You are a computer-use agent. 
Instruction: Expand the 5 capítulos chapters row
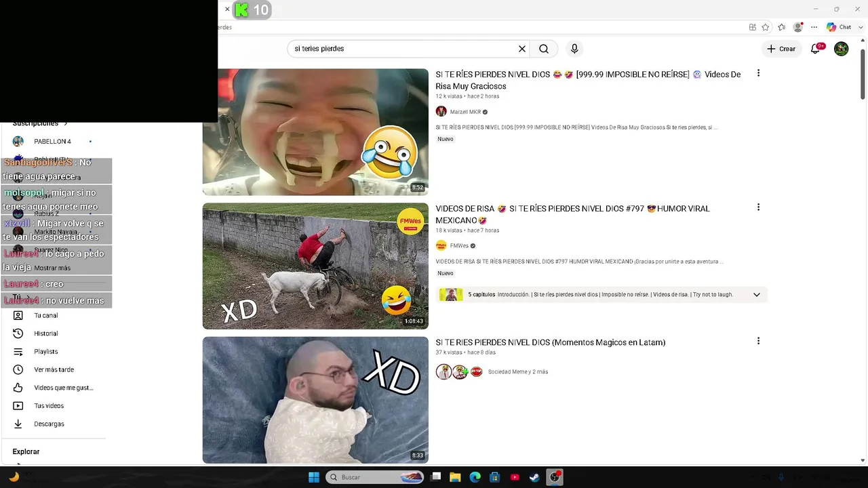tap(603, 295)
